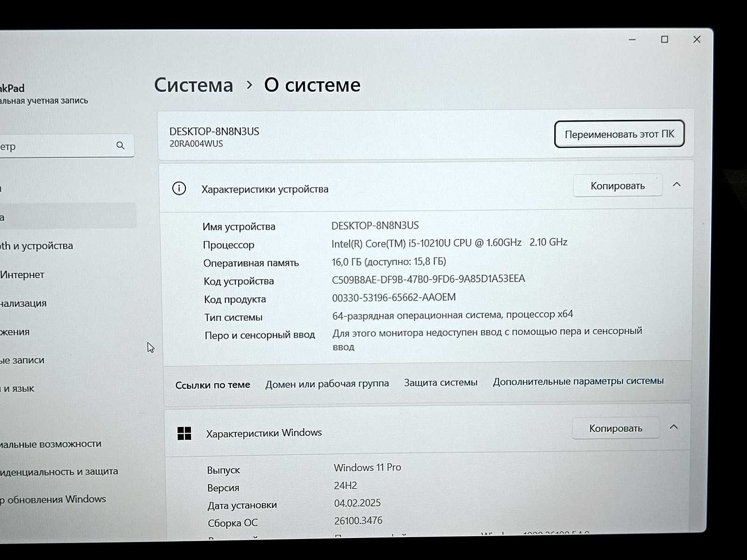
Task: Select device name value DESKTOP-8N8N3US in specifications
Action: [x=375, y=225]
